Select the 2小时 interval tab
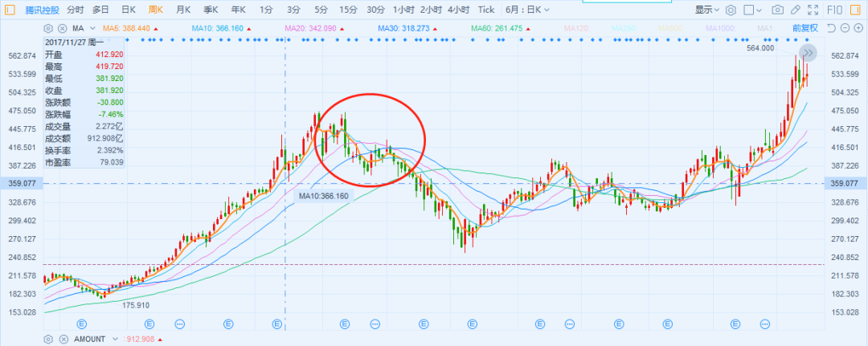The height and width of the screenshot is (346, 868). [x=432, y=10]
